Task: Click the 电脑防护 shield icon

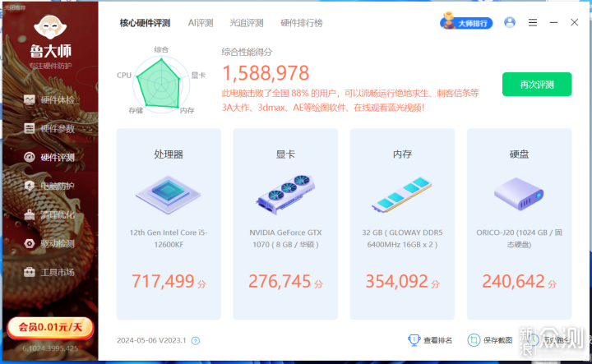Action: [x=29, y=186]
